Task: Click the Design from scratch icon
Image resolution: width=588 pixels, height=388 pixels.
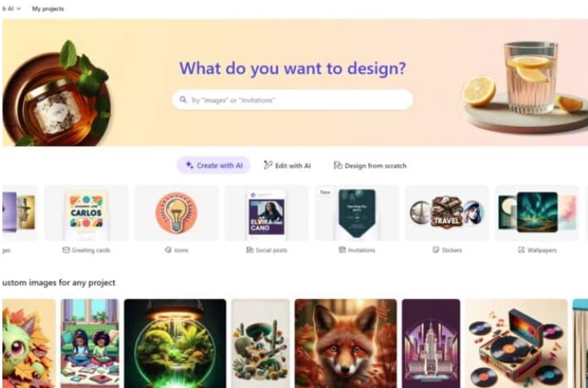Action: [x=338, y=165]
